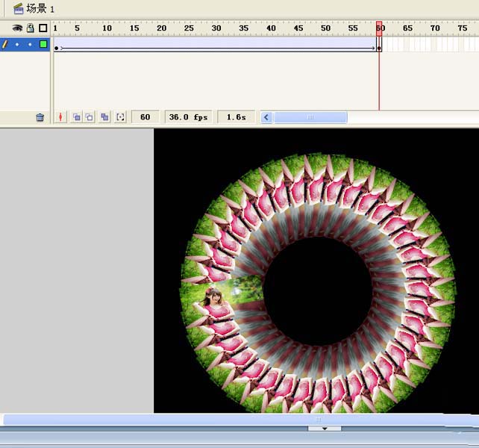Toggle lock all layers padlock icon
Viewport: 479px width, 448px height.
pos(31,28)
